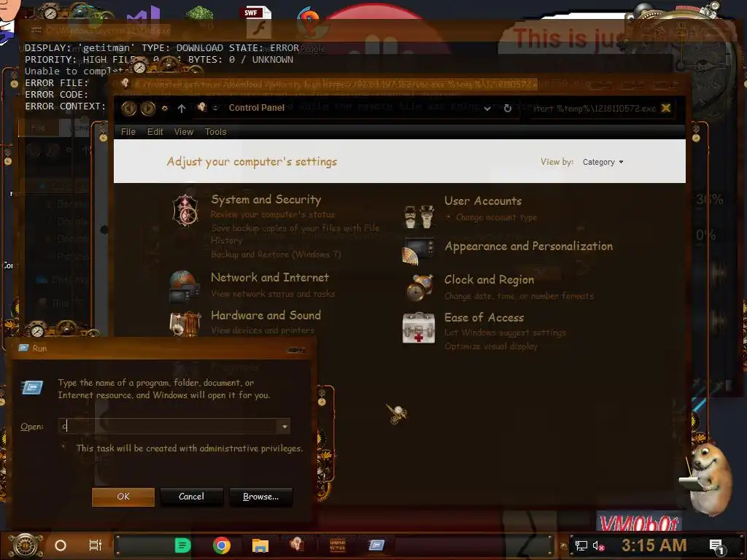Viewport: 747px width, 560px height.
Task: Open the Ease of Access kit icon
Action: 418,327
